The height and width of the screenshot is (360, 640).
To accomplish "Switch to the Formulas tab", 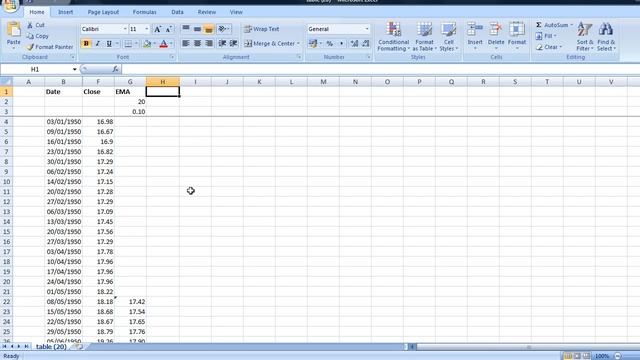I will [x=144, y=12].
